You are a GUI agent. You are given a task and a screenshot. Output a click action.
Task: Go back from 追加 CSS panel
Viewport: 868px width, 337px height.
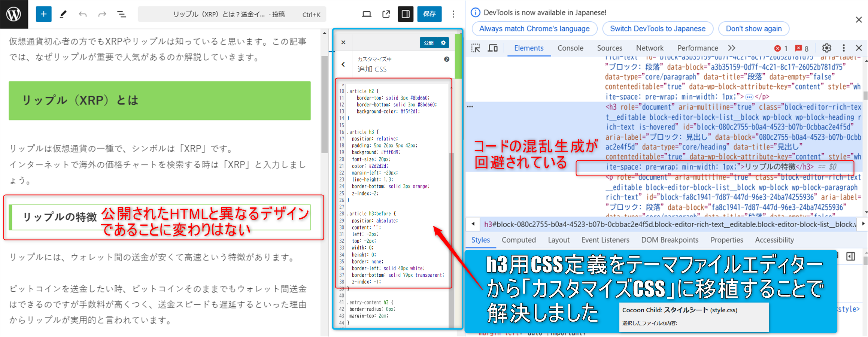point(343,64)
